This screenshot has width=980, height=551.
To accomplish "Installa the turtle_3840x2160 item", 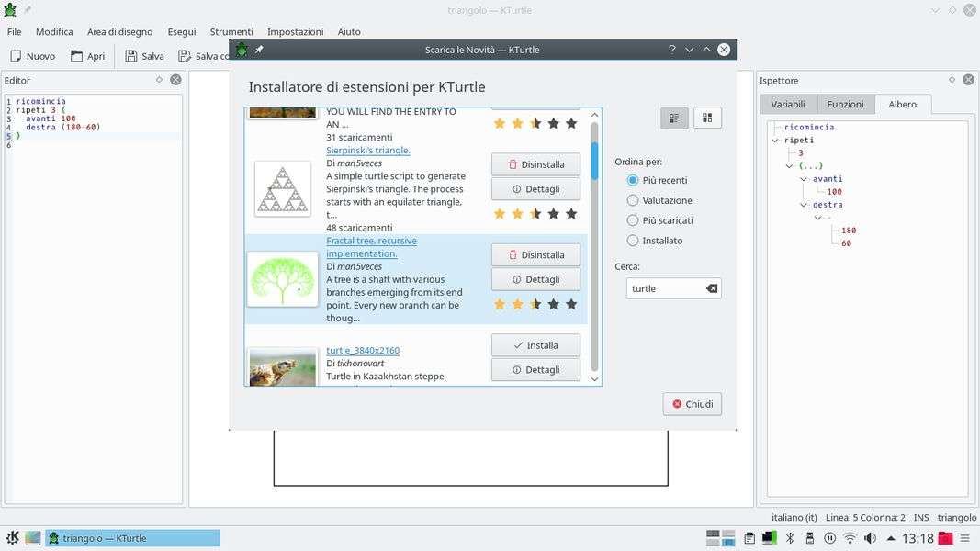I will [x=535, y=345].
